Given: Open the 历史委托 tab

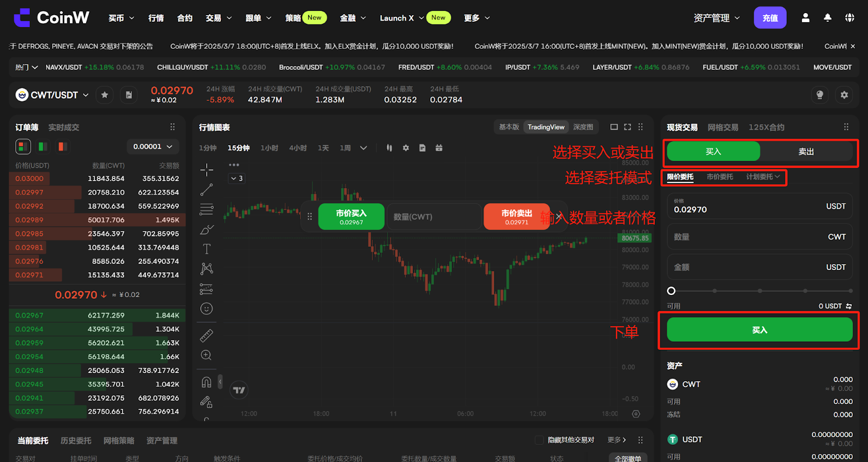Looking at the screenshot, I should coord(76,441).
